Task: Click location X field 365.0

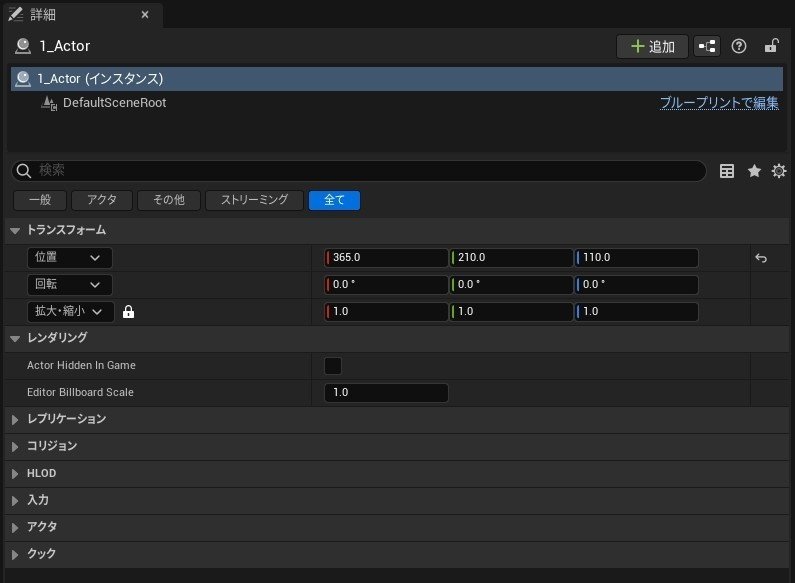Action: [x=386, y=258]
